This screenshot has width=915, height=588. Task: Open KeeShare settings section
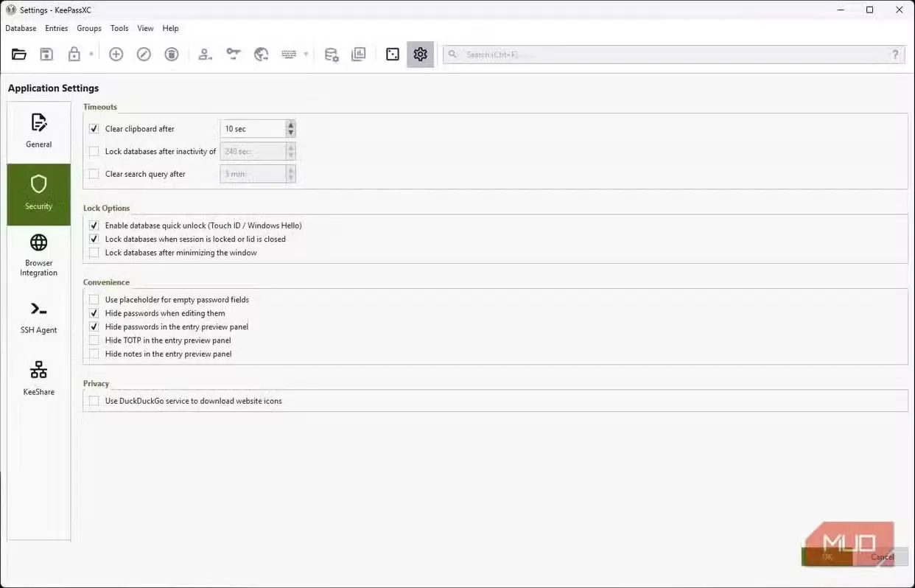click(39, 379)
